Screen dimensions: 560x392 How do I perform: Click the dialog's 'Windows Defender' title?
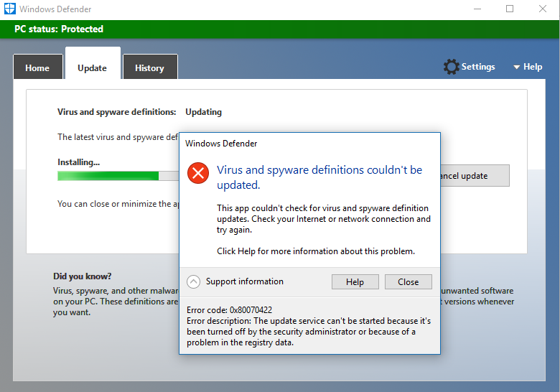[221, 144]
